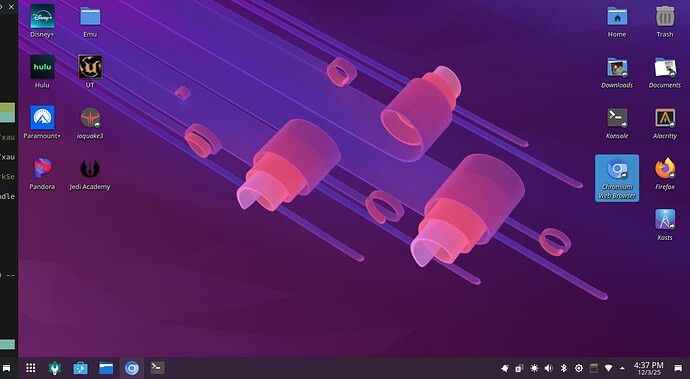Viewport: 690px width, 379px height.
Task: Launch the Paramount+ shortcut
Action: (42, 118)
